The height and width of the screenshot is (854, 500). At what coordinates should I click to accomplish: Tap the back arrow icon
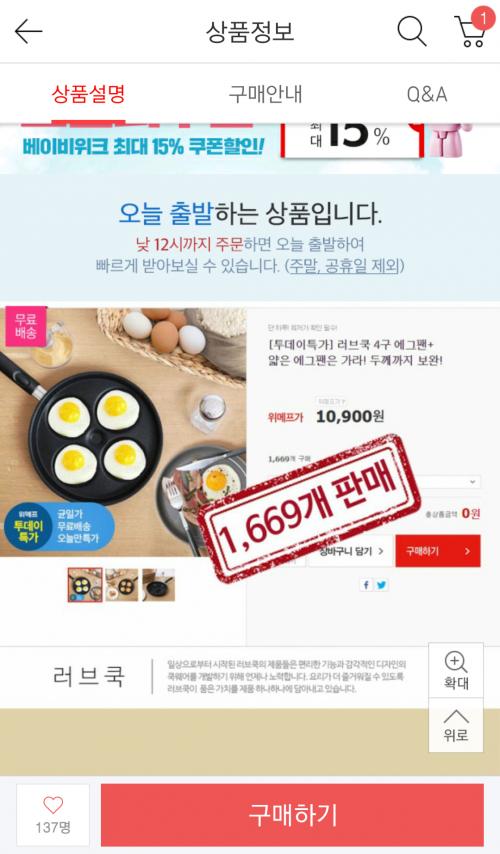(x=28, y=31)
